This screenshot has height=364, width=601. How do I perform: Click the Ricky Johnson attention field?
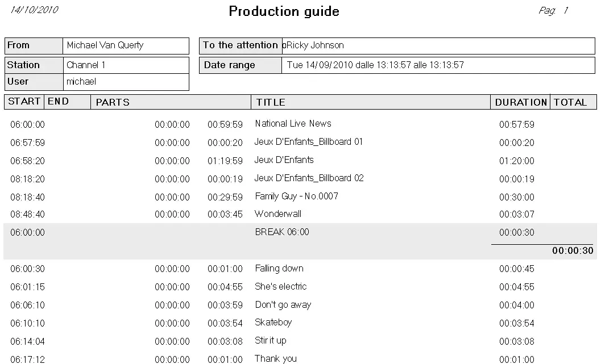[x=315, y=45]
